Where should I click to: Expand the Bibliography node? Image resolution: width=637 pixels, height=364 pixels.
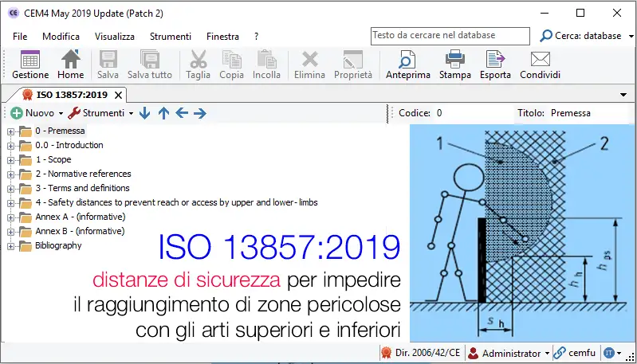pos(10,246)
